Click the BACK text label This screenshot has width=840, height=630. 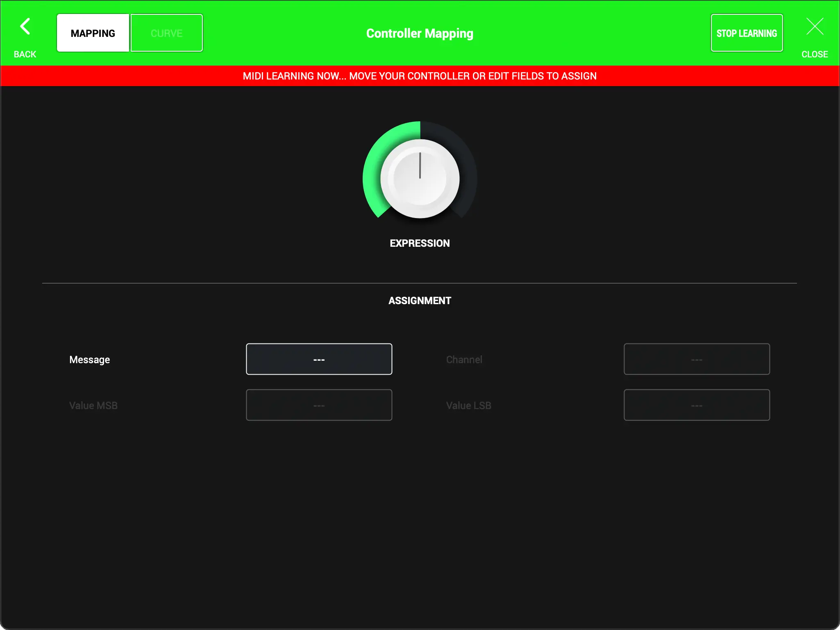(x=25, y=55)
